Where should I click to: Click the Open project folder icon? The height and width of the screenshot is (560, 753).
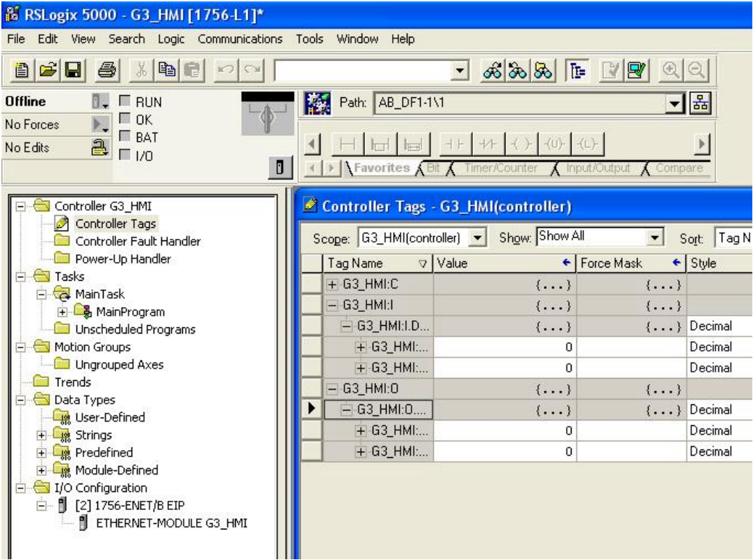pyautogui.click(x=47, y=71)
